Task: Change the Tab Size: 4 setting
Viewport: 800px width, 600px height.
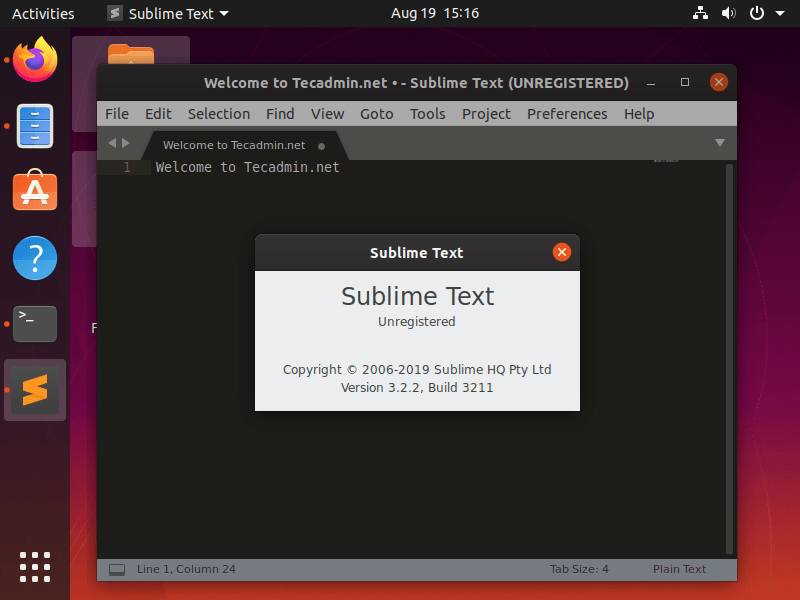Action: tap(579, 569)
